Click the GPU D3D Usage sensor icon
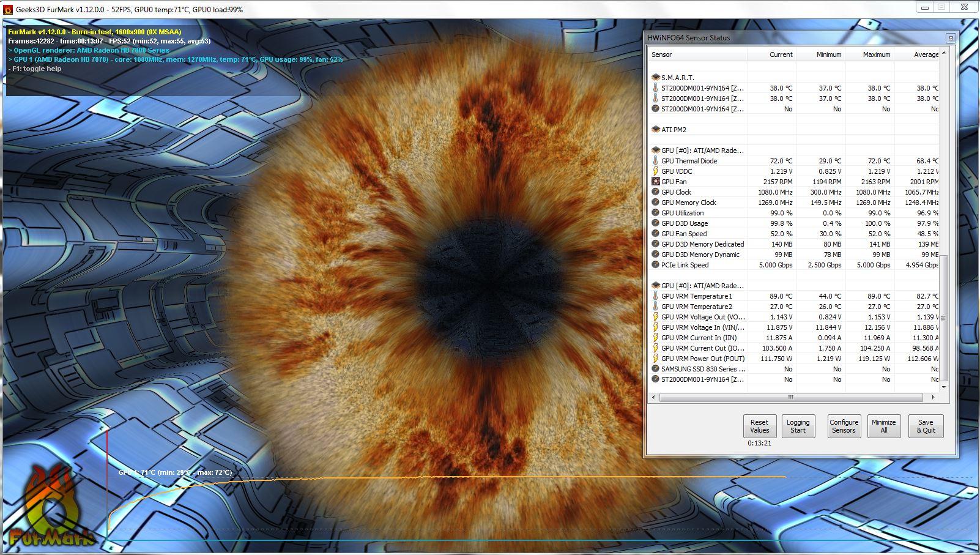This screenshot has width=980, height=555. [656, 223]
